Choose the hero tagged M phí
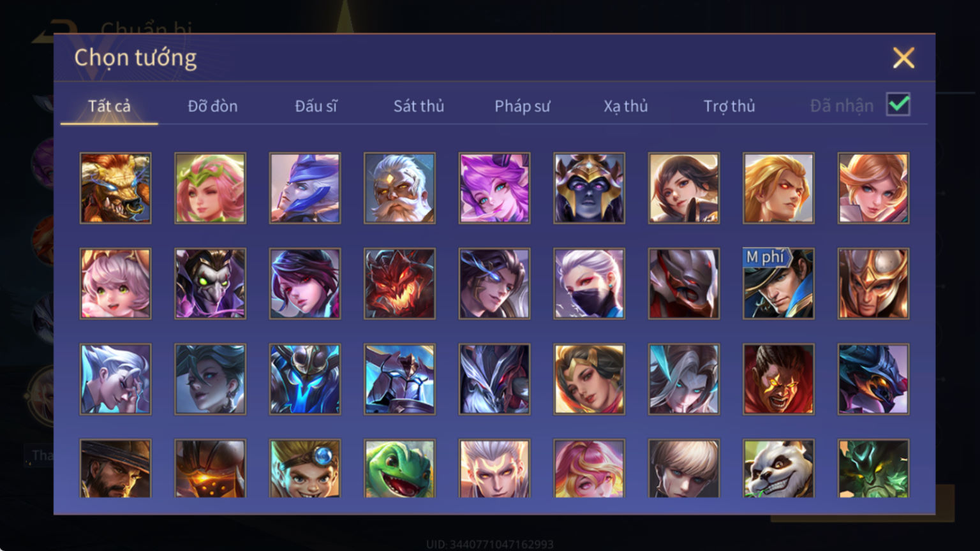The image size is (980, 551). (778, 284)
